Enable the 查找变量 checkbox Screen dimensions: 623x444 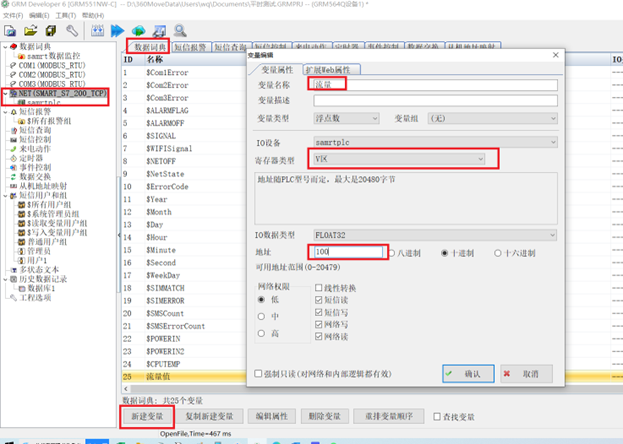click(437, 417)
